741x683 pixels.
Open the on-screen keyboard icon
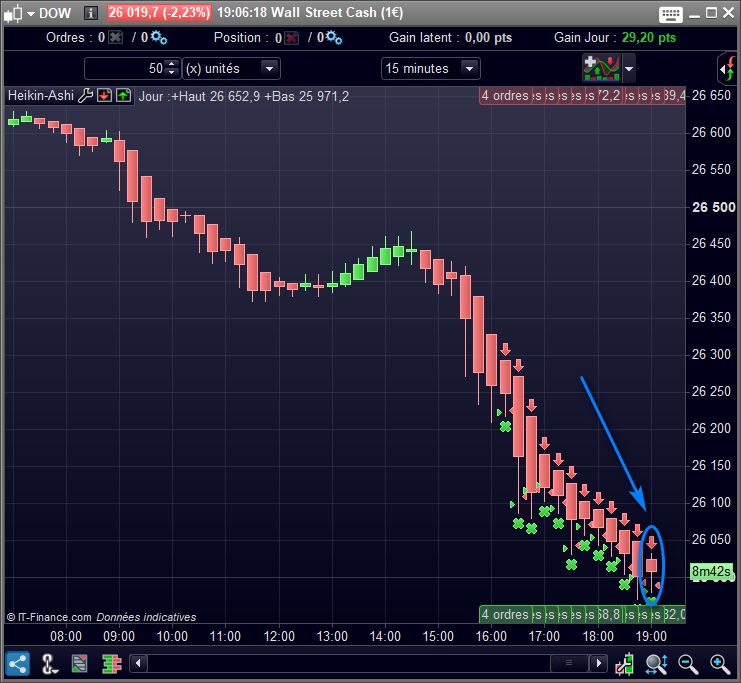point(671,14)
